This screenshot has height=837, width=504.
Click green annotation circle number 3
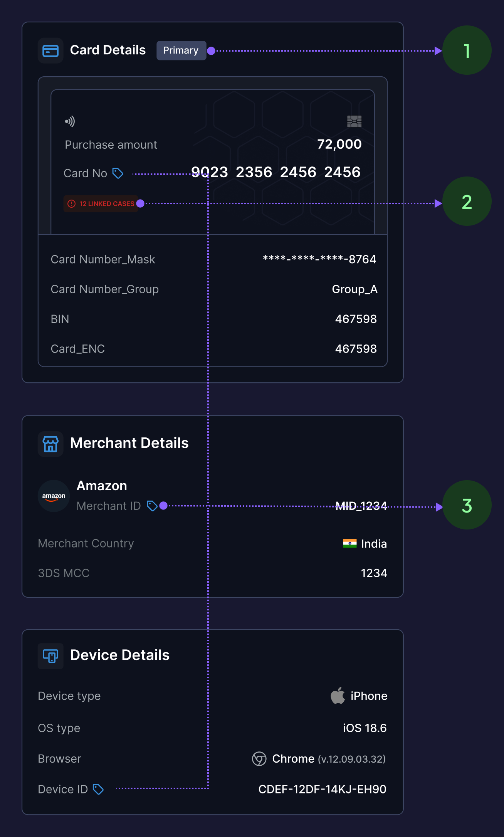tap(467, 505)
